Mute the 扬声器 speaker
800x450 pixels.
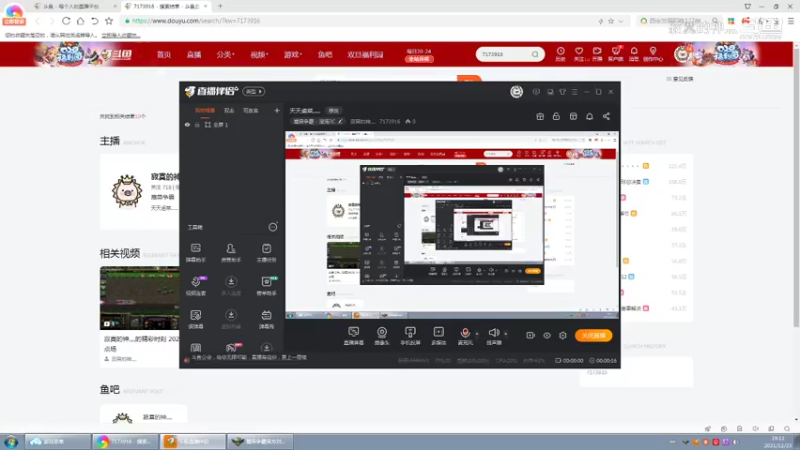tap(493, 336)
